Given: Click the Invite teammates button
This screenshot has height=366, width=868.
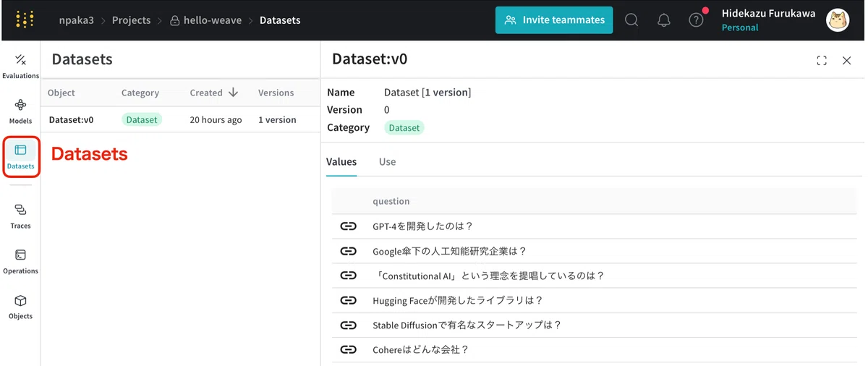Looking at the screenshot, I should 554,20.
